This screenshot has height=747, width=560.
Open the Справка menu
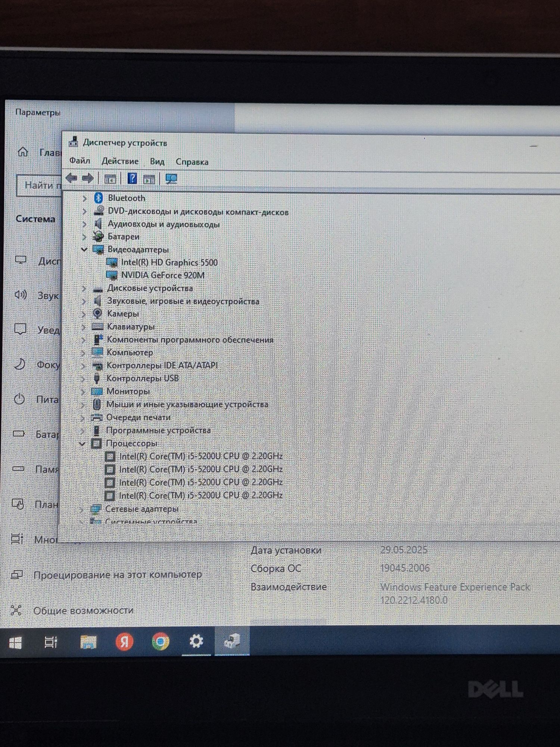tap(192, 162)
